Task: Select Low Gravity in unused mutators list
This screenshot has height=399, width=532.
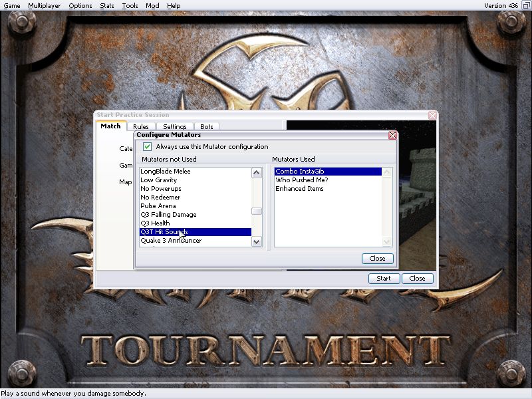Action: [x=159, y=180]
